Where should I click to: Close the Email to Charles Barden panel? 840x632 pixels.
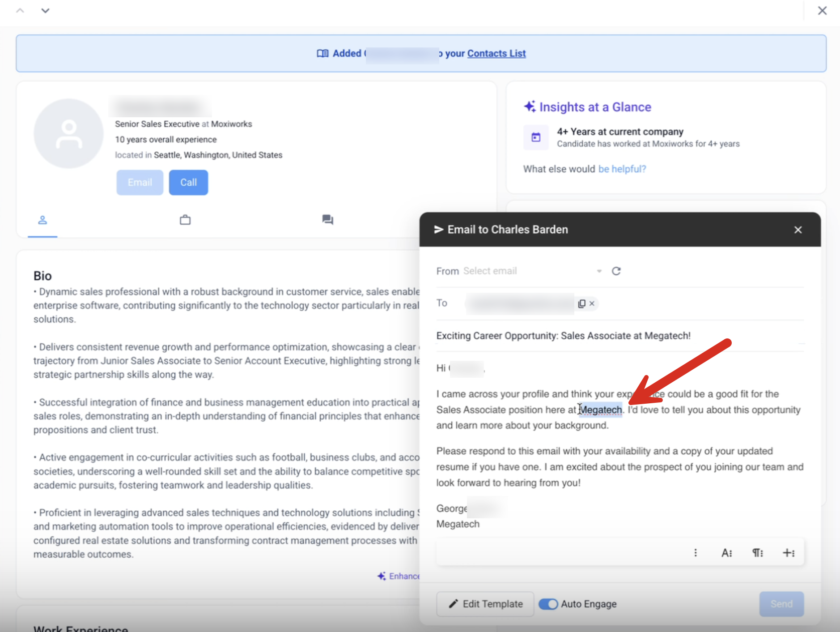coord(798,230)
